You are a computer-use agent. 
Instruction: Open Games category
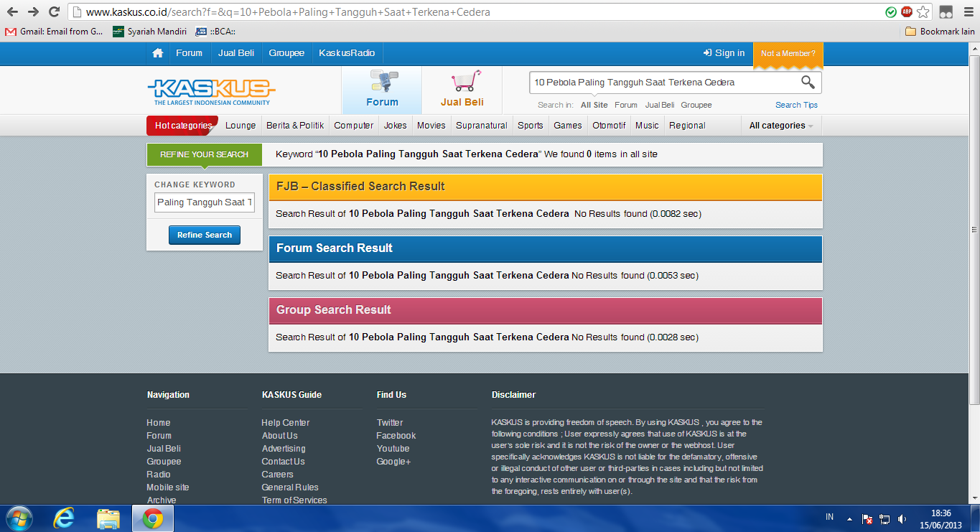pyautogui.click(x=568, y=126)
